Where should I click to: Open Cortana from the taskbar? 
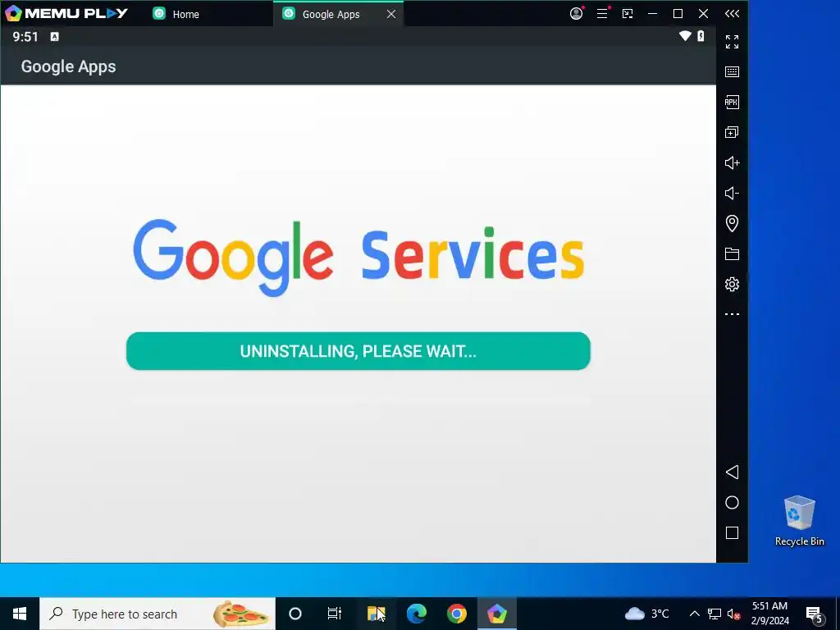tap(295, 614)
